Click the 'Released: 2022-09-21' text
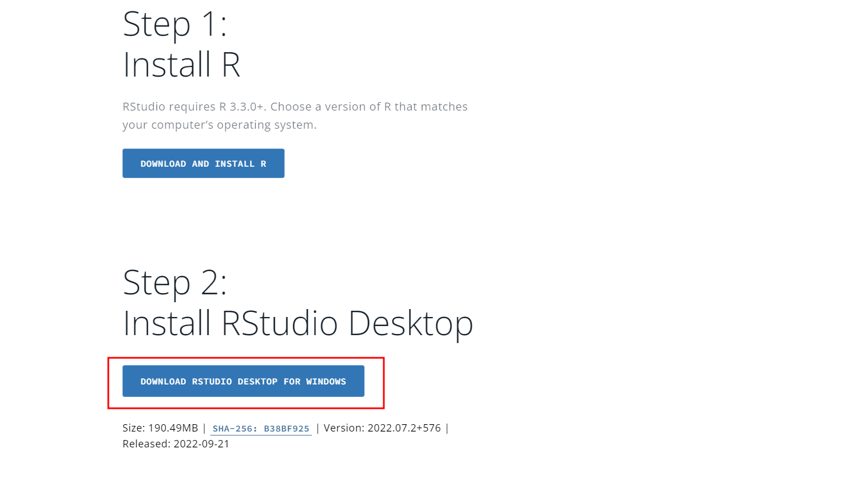The width and height of the screenshot is (868, 482). 176,444
